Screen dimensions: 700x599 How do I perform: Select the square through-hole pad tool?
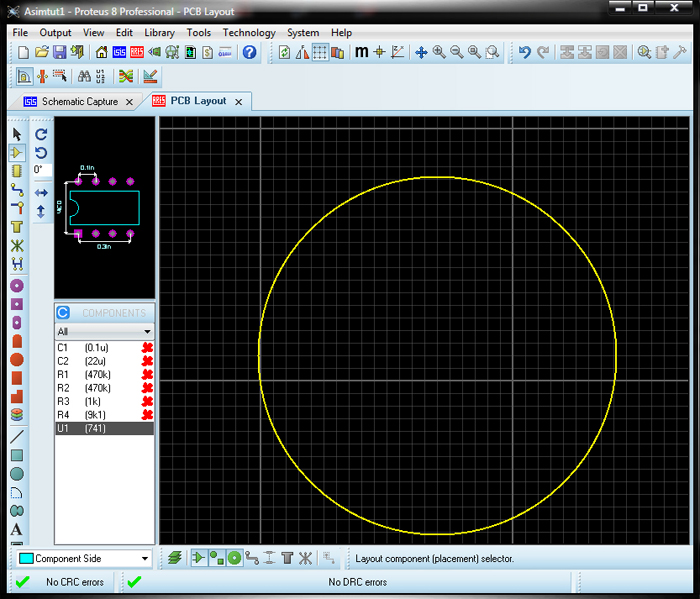[17, 304]
